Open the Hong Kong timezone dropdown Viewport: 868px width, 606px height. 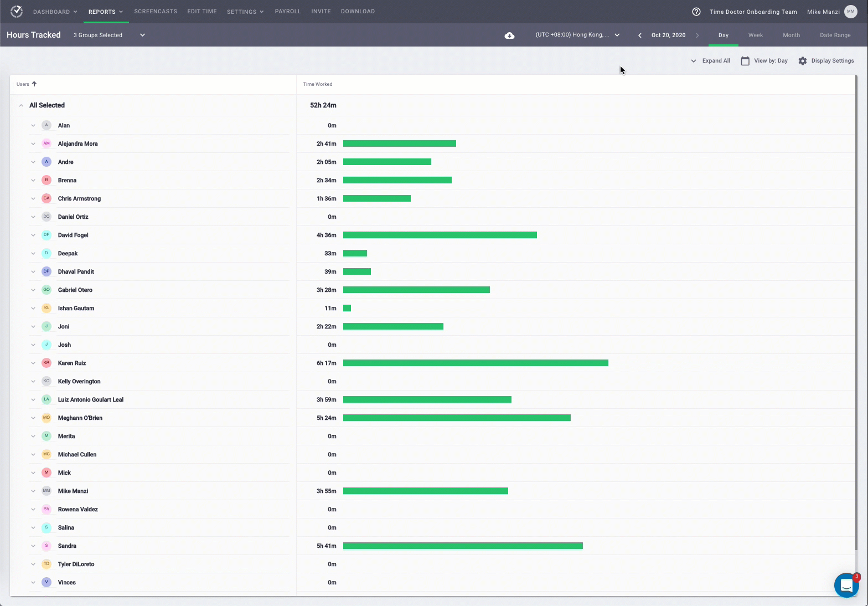pos(577,35)
